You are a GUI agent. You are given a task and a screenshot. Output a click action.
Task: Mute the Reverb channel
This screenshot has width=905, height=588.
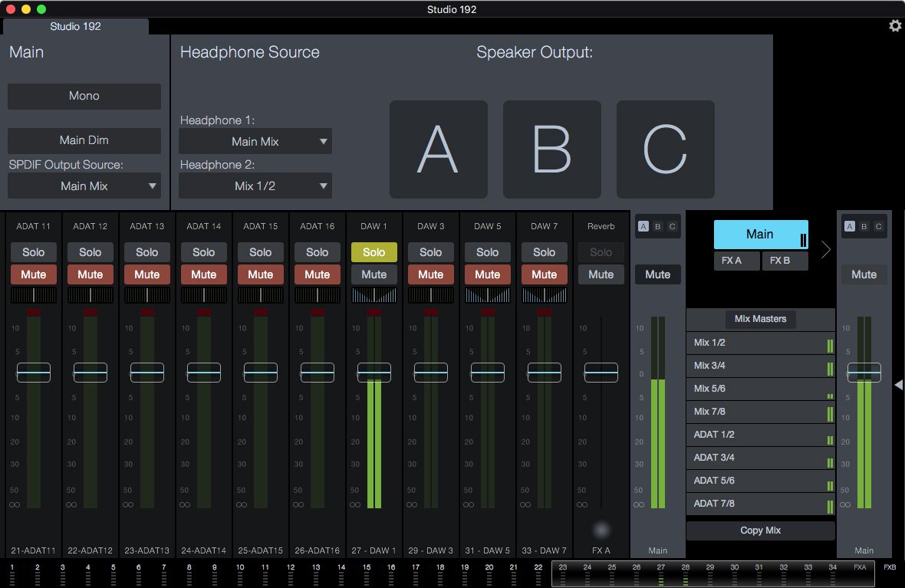pyautogui.click(x=601, y=274)
